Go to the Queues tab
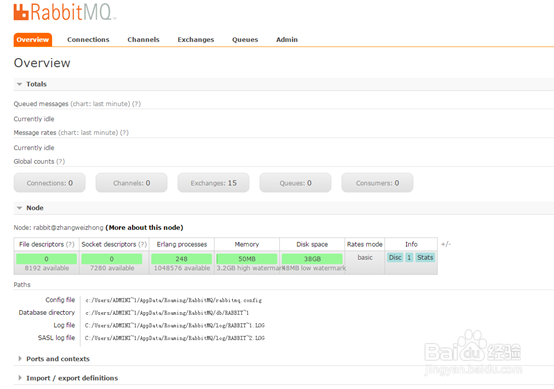 coord(245,40)
